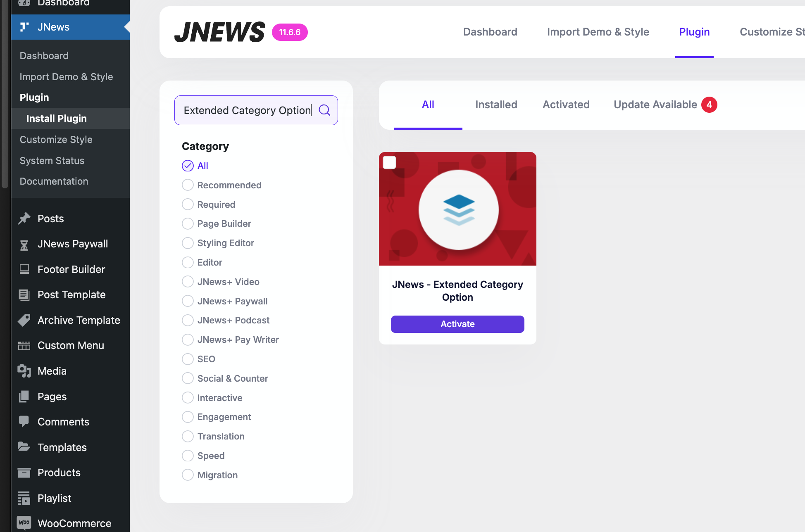
Task: Click the Archive Template tag icon
Action: [x=24, y=320]
